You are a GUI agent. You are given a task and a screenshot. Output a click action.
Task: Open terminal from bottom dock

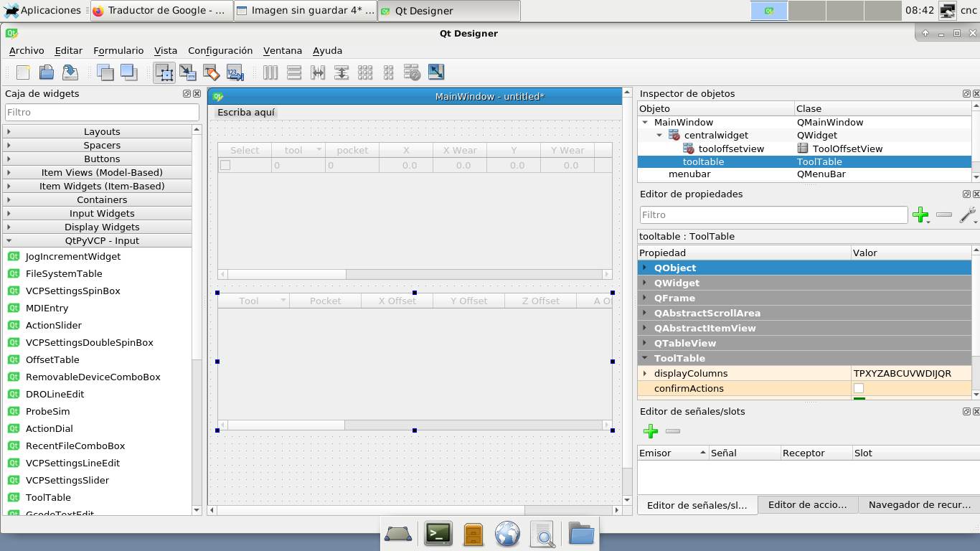[x=438, y=534]
